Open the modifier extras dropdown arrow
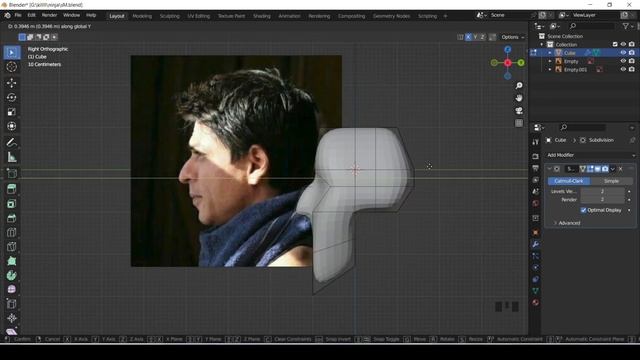 [613, 169]
